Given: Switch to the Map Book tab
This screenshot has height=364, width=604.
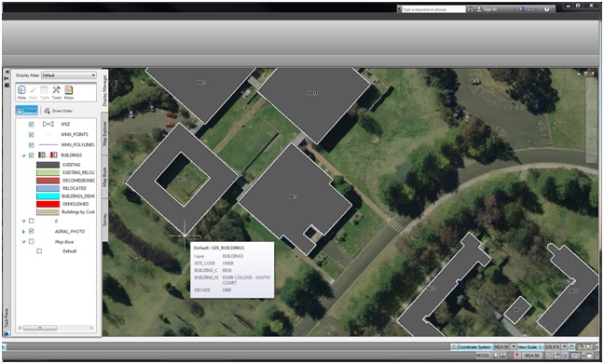Looking at the screenshot, I should pyautogui.click(x=104, y=177).
